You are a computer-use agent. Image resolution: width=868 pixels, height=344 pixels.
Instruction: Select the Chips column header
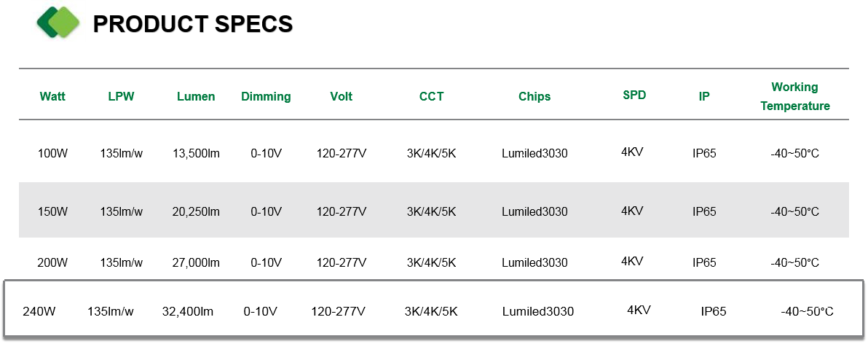click(x=534, y=96)
